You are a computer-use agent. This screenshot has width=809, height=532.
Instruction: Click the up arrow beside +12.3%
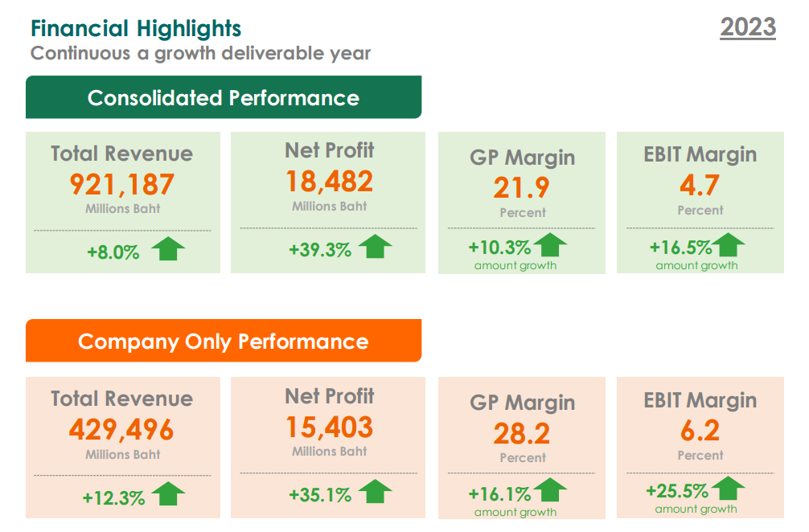[167, 493]
